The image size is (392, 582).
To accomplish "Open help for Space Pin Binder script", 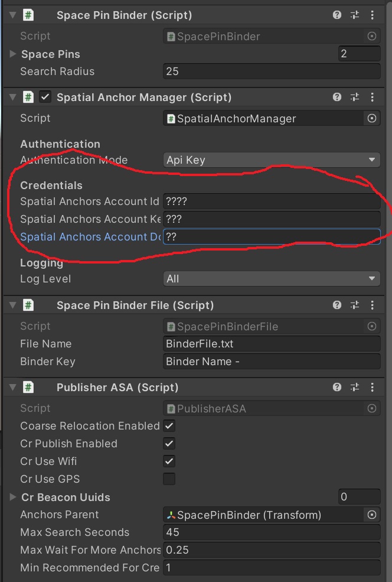I will [337, 15].
